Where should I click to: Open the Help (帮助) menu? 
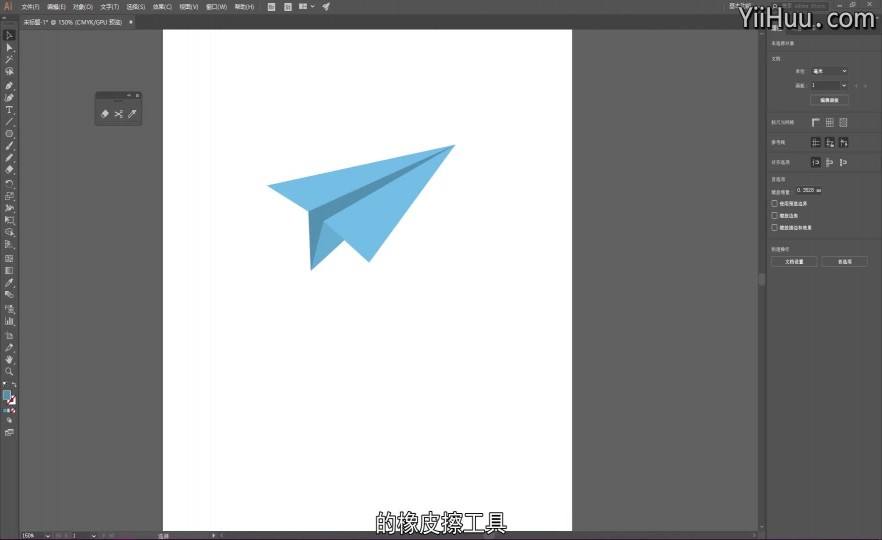[244, 7]
